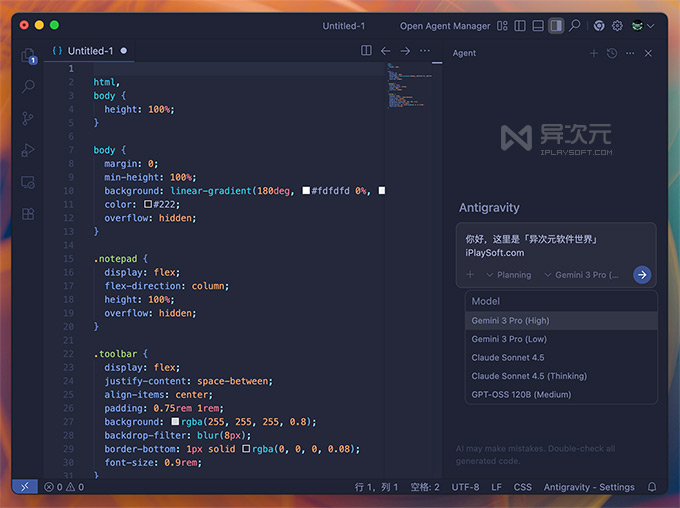Toggle the primary side bar layout button
680x508 pixels.
pos(518,26)
